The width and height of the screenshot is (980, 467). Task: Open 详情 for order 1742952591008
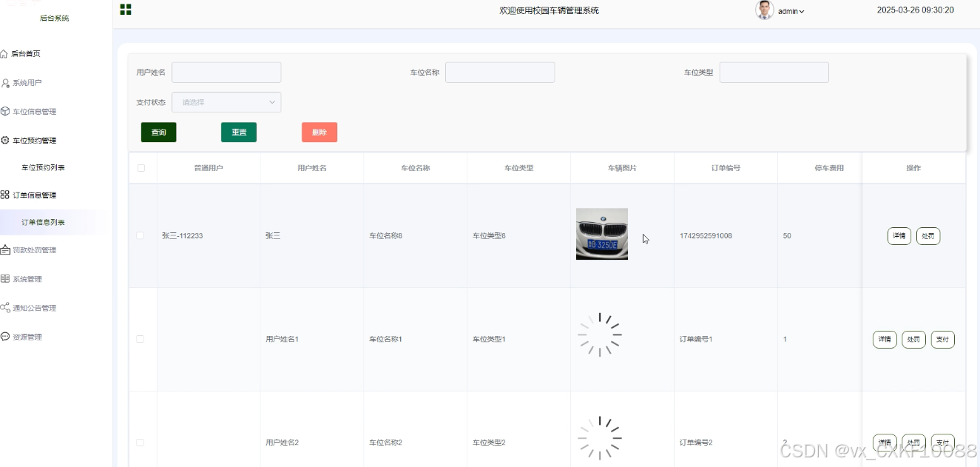(x=899, y=236)
